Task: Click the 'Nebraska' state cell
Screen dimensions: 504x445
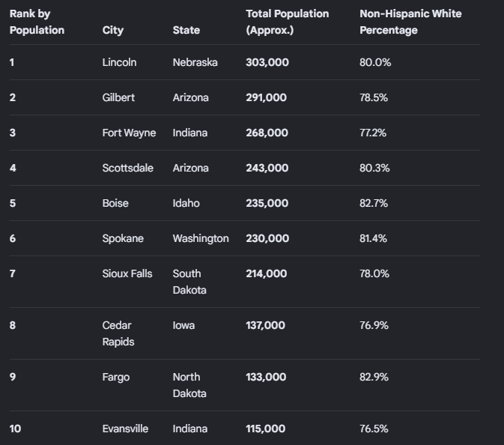Action: pos(195,62)
